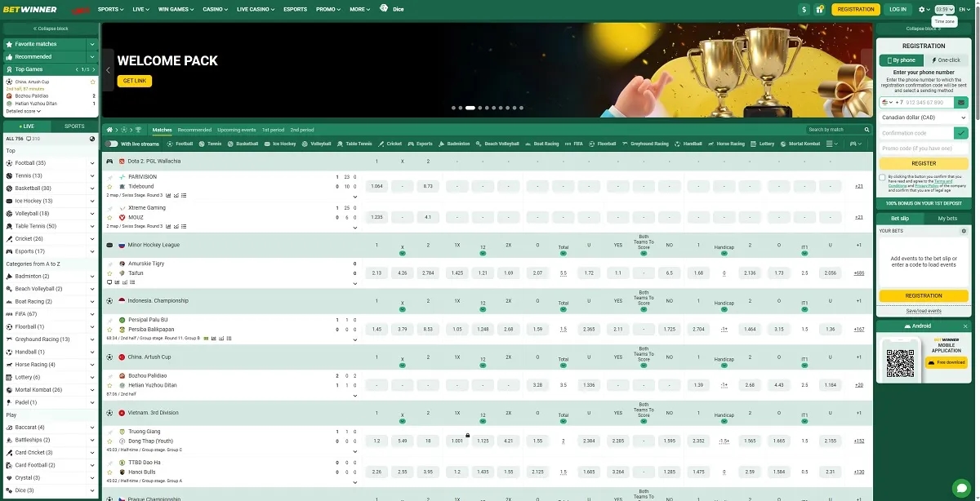Screen dimensions: 980x501
Task: Favorite the China Artush Cup top game star
Action: click(93, 82)
